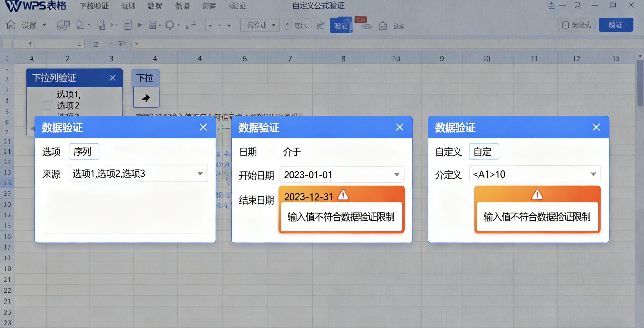
Task: Expand the <A1>10 formula dropdown
Action: click(593, 174)
